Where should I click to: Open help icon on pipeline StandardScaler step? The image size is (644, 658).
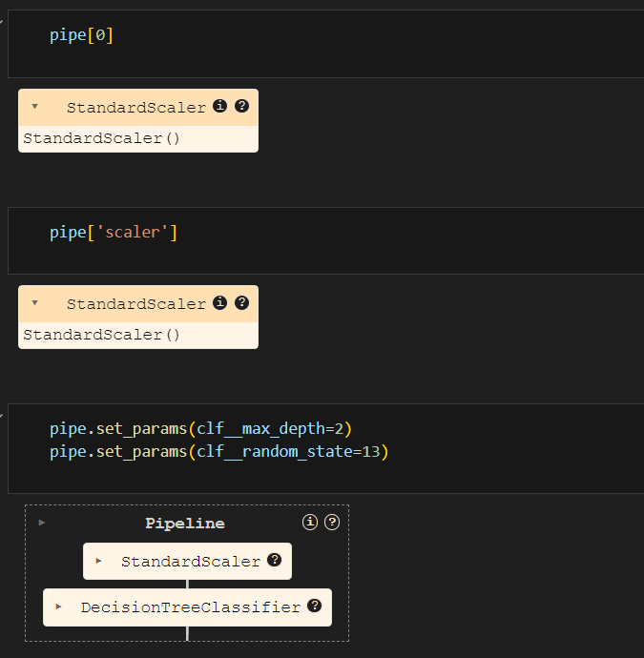click(x=274, y=560)
